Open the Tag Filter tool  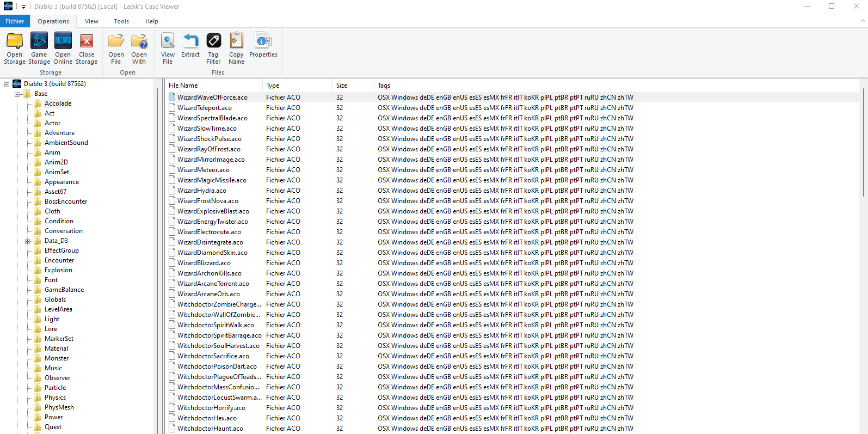click(x=213, y=48)
